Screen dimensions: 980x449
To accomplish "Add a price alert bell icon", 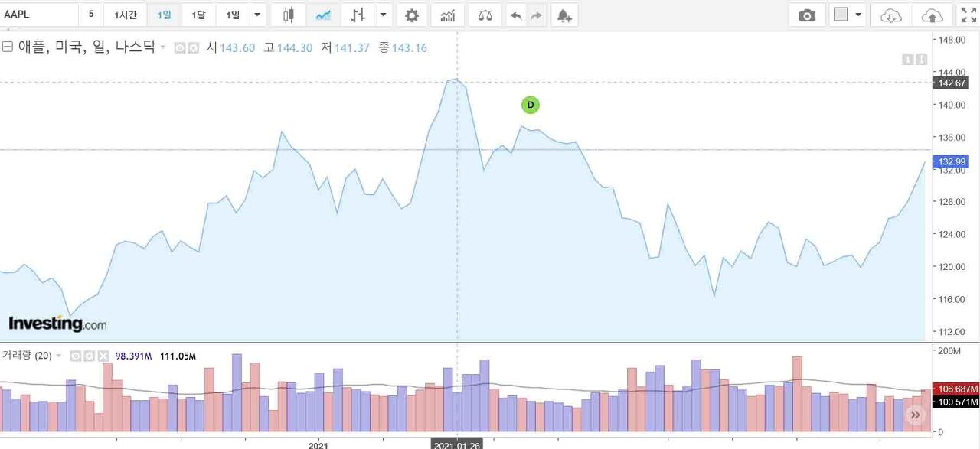I will coord(564,15).
